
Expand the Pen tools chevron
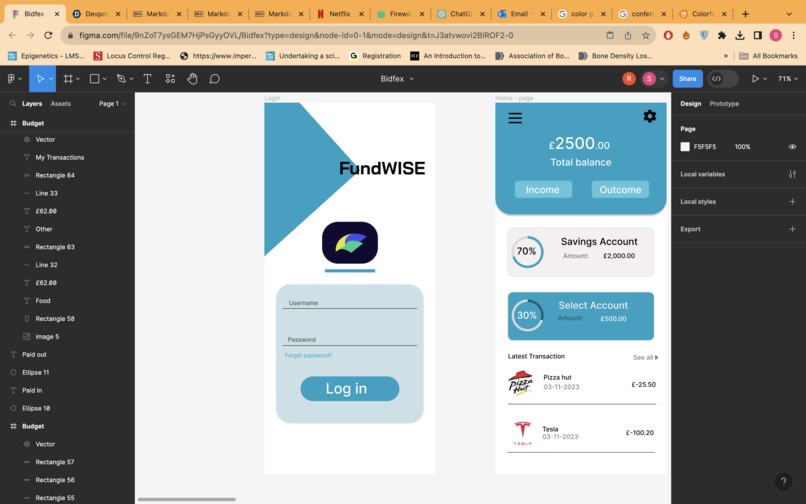pos(131,79)
